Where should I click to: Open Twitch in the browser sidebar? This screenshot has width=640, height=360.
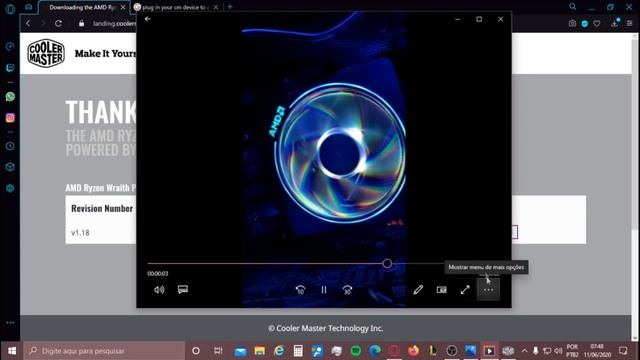[10, 68]
